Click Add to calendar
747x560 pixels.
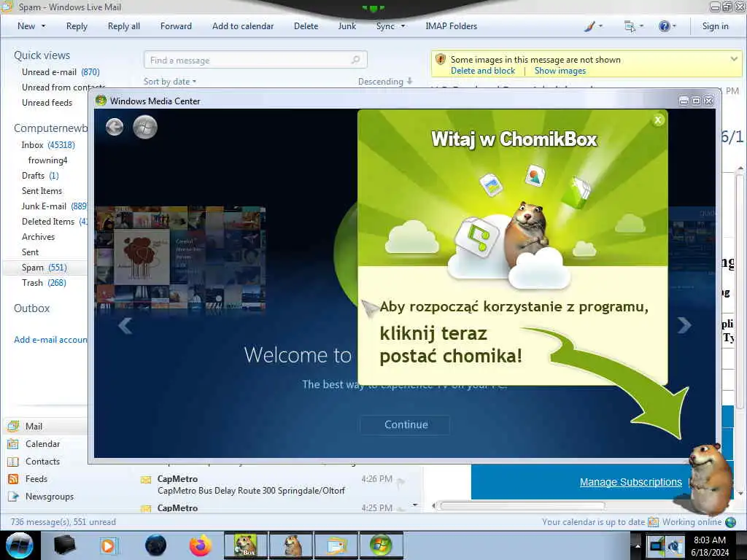tap(243, 26)
